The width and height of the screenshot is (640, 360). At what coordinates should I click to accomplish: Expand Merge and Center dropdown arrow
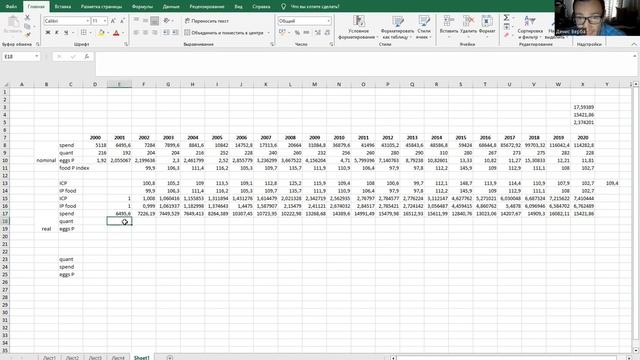(269, 33)
